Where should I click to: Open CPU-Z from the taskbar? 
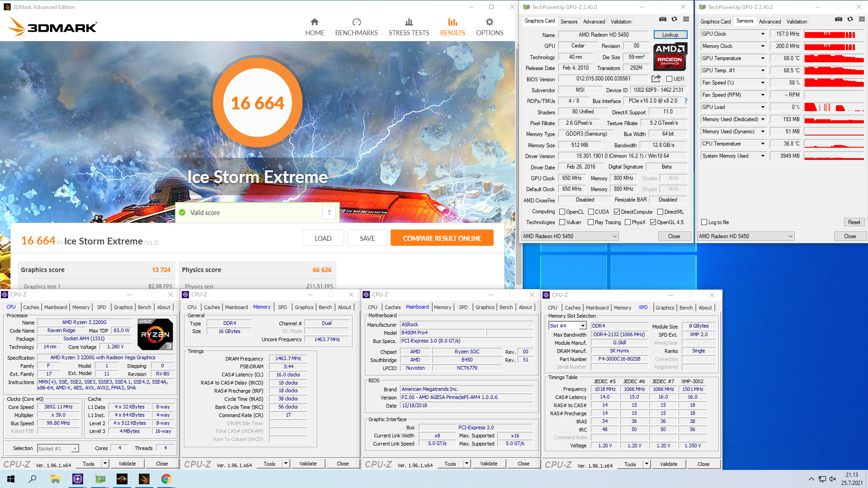pos(78,479)
